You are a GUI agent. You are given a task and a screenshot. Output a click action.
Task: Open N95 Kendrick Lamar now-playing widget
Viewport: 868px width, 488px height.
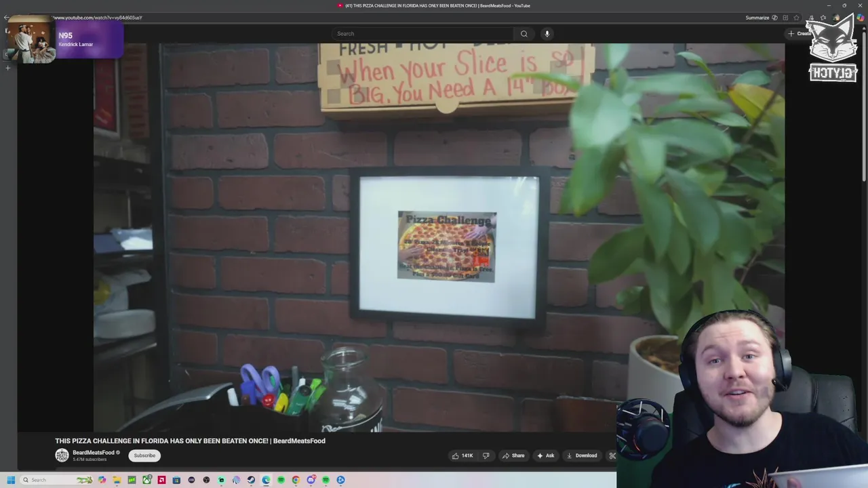[65, 40]
